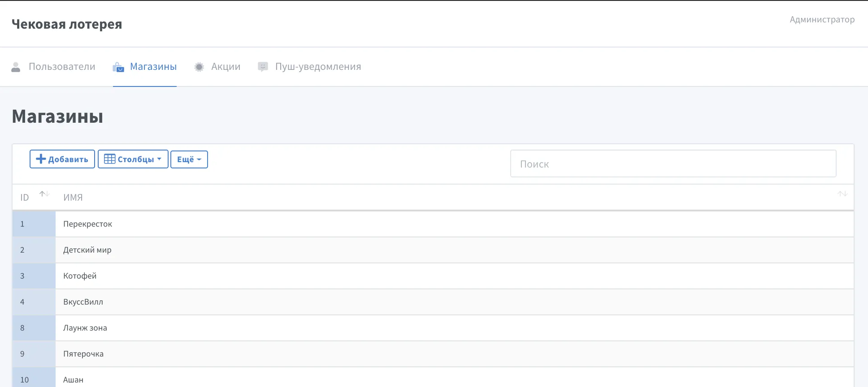
Task: Click the Администратор account link
Action: point(822,20)
